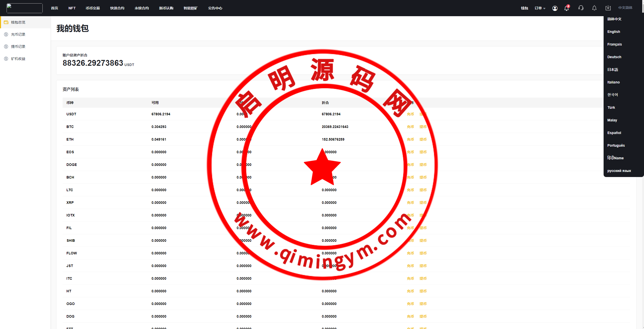Screen dimensions: 644x329
Task: Click the site logo image
Action: (24, 8)
